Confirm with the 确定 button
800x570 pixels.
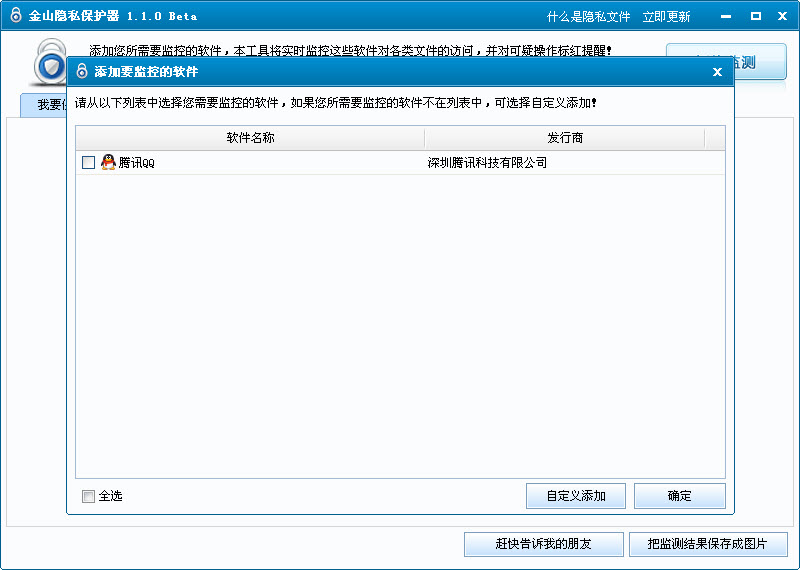tap(680, 496)
